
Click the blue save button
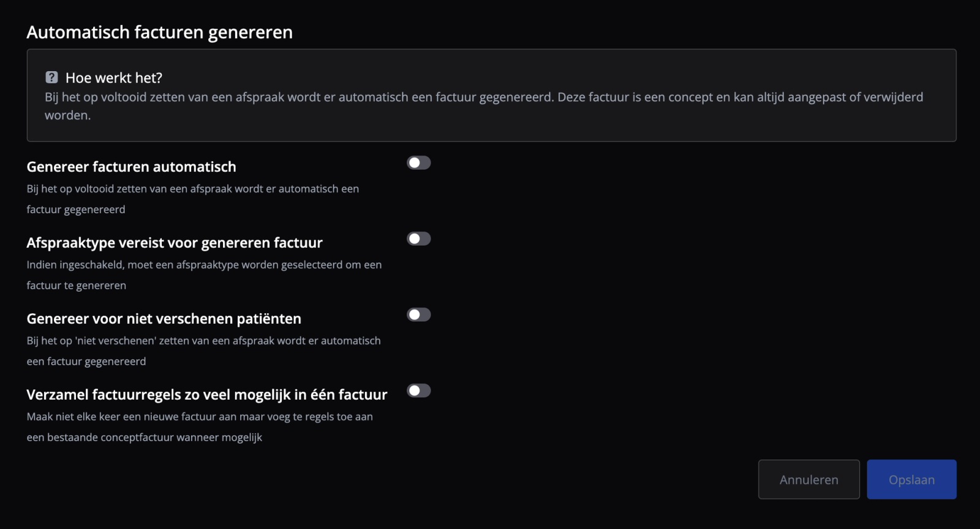click(911, 479)
